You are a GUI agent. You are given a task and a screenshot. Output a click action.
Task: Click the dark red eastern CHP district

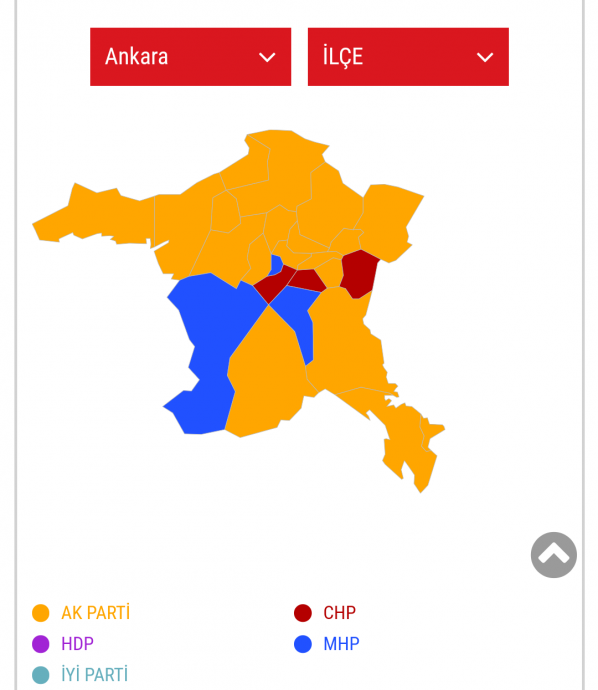(x=360, y=273)
